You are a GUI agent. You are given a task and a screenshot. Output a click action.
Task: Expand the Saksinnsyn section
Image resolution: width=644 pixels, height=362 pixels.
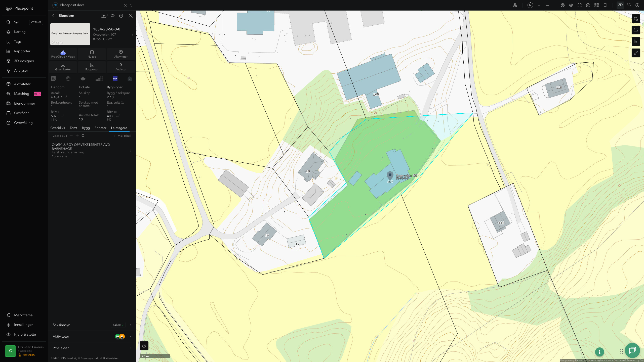pos(92,325)
